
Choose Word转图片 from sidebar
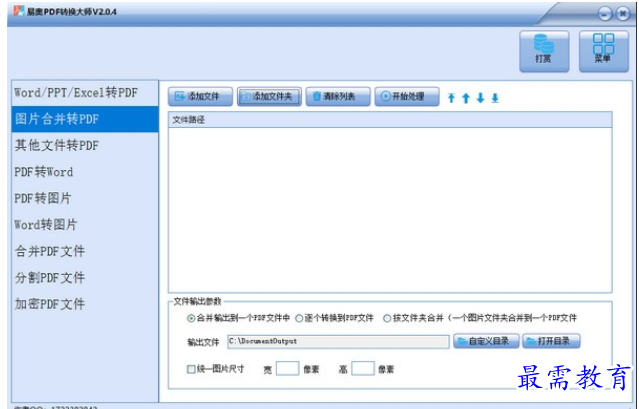[85, 224]
